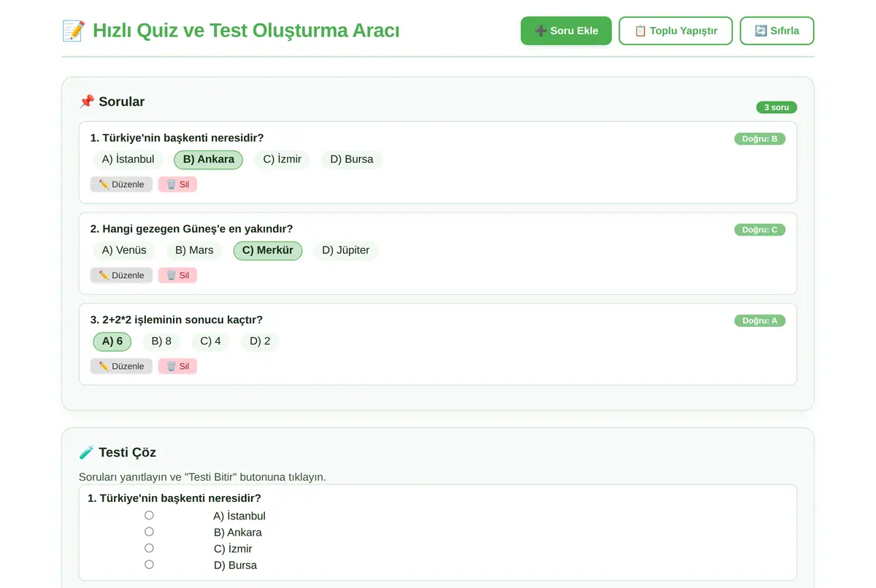This screenshot has height=588, width=876.
Task: Click question text '2+2*2 işleminin sonucu kaçtır?'
Action: pos(182,320)
